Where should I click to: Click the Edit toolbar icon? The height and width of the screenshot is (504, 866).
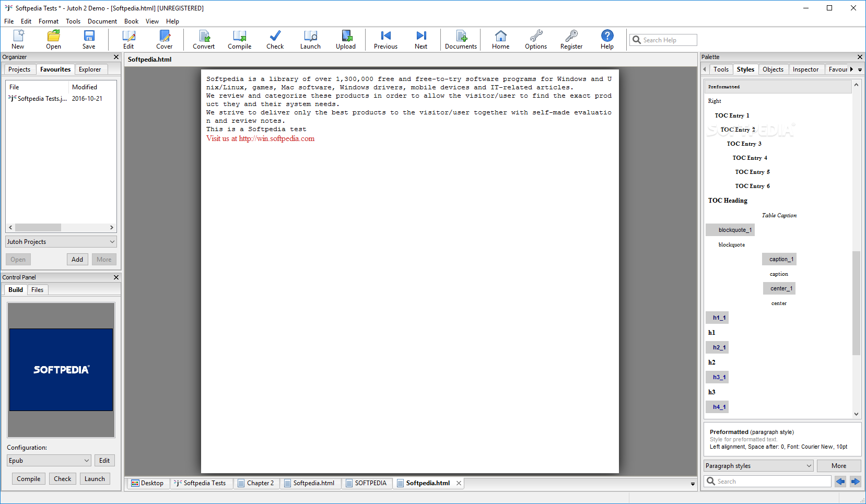pos(128,40)
